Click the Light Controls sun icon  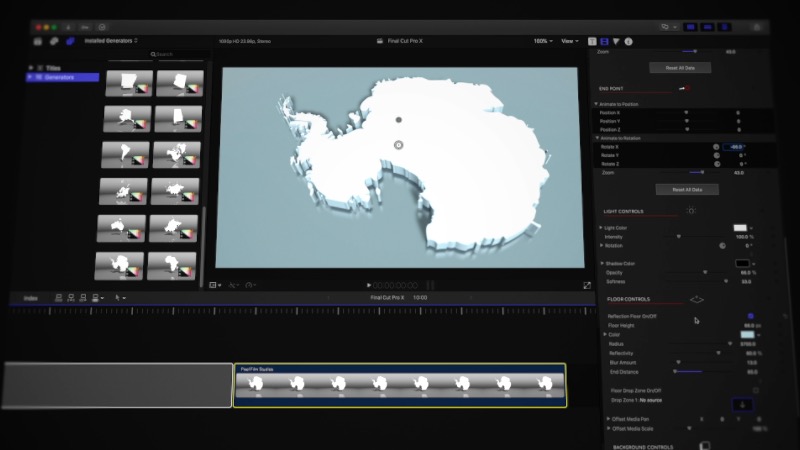pos(691,211)
